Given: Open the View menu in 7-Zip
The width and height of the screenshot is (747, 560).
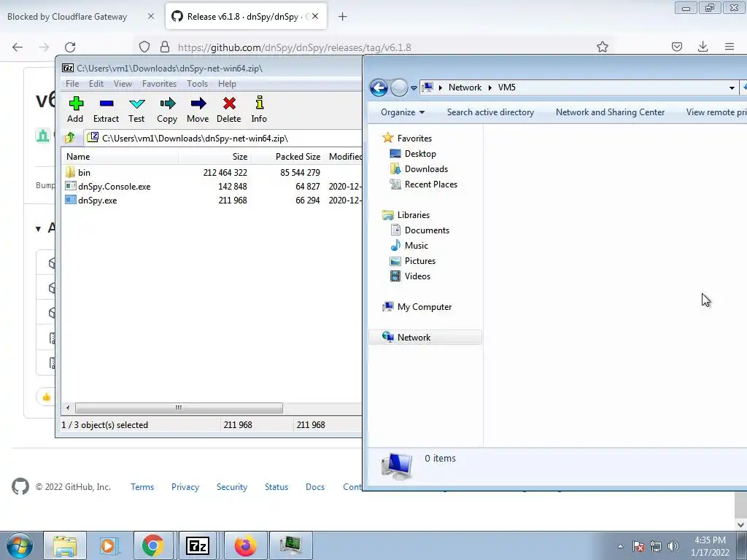Looking at the screenshot, I should [123, 84].
